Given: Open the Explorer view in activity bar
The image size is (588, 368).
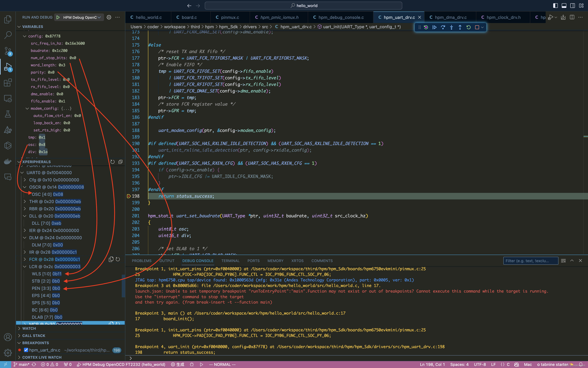Looking at the screenshot, I should click(x=8, y=19).
